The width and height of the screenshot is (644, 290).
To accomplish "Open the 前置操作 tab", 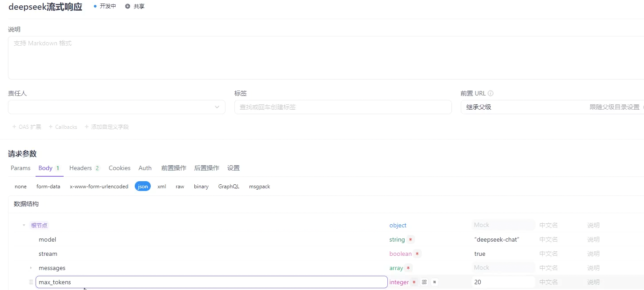I will (173, 168).
